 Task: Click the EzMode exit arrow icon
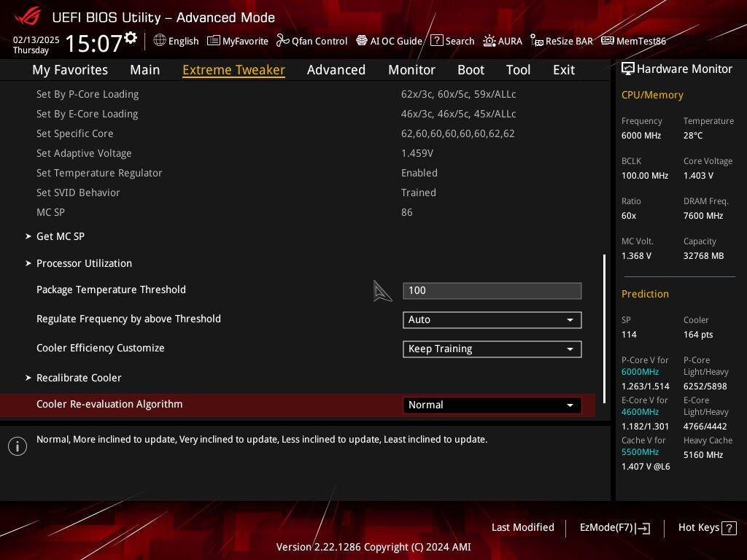643,528
